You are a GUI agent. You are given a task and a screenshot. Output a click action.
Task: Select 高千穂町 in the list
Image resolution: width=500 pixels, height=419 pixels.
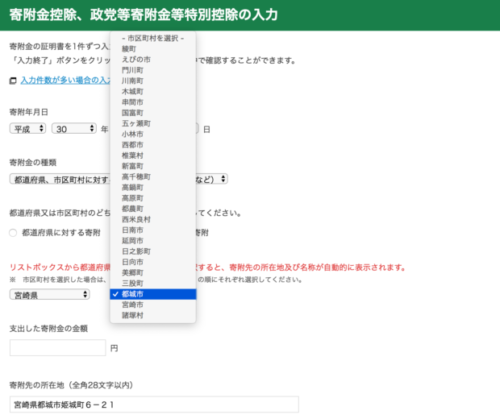coord(153,177)
